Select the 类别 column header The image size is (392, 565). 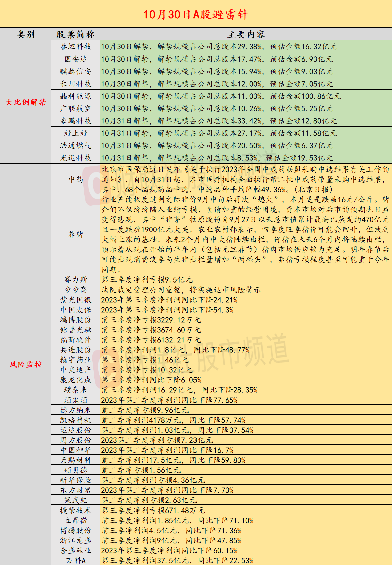click(26, 34)
